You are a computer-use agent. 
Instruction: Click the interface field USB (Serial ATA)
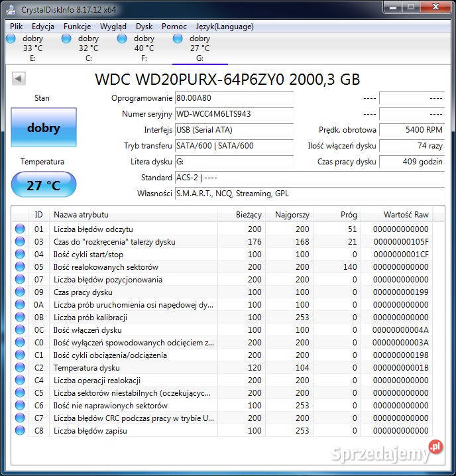point(234,130)
